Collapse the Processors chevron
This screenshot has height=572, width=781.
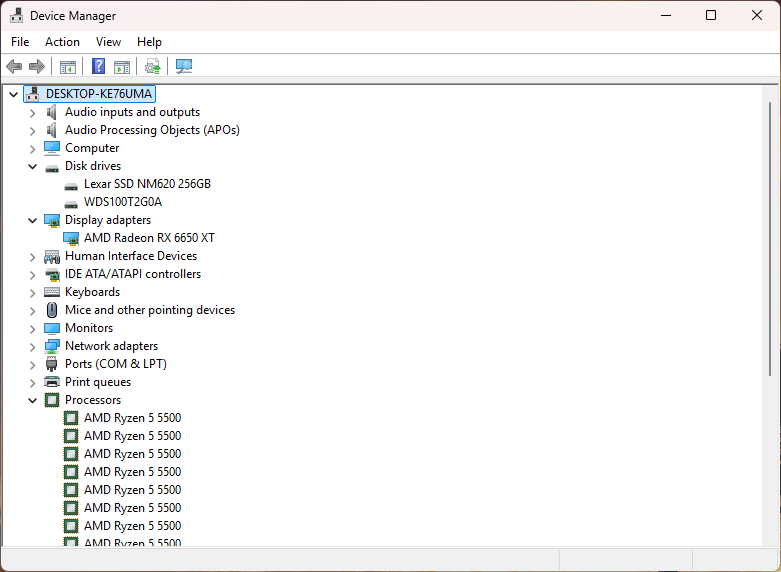(32, 400)
